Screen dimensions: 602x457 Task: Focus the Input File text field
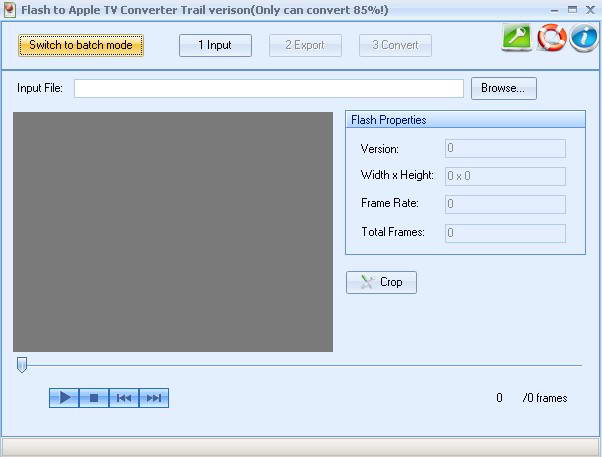tap(269, 88)
